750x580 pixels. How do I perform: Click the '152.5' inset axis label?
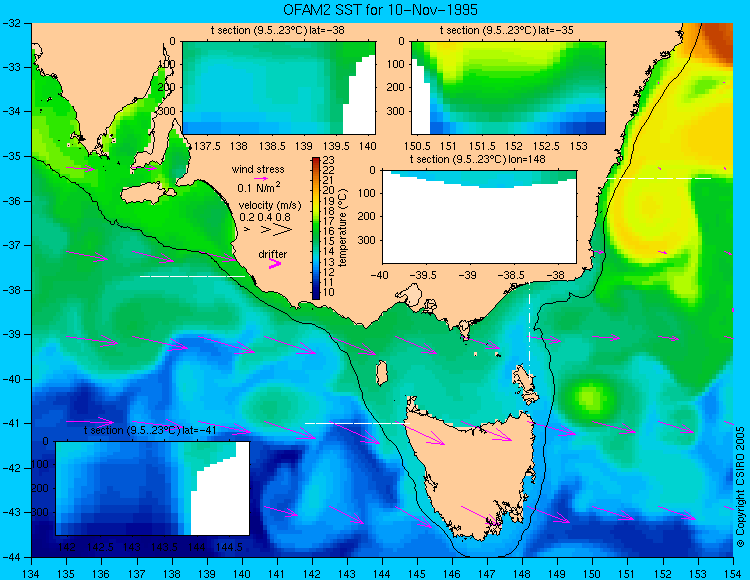pyautogui.click(x=546, y=146)
